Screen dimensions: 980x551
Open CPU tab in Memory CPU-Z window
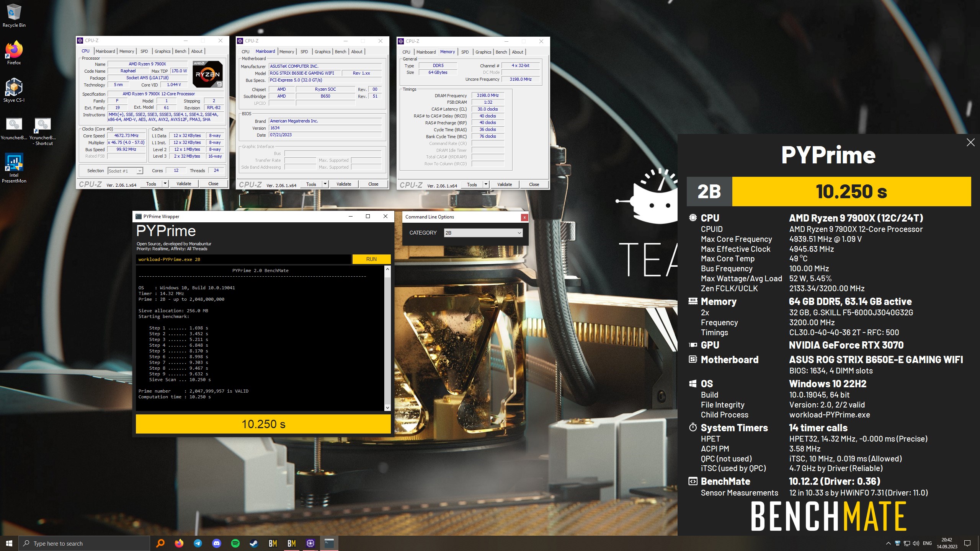(406, 52)
